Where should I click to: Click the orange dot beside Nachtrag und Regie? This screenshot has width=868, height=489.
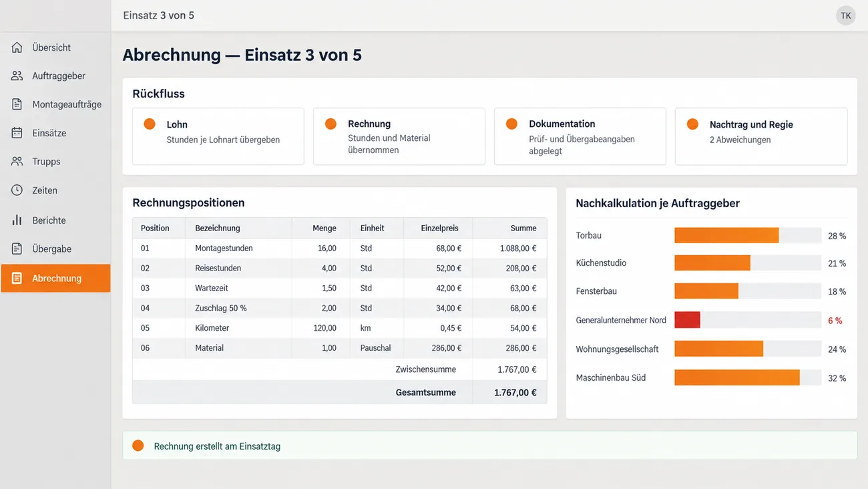[692, 124]
